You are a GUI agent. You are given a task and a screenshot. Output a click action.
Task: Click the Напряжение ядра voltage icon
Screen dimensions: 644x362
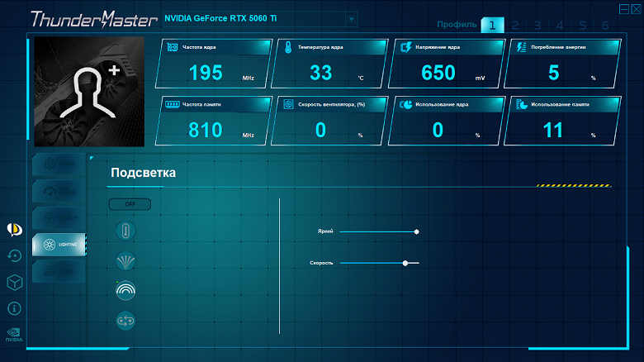coord(405,47)
